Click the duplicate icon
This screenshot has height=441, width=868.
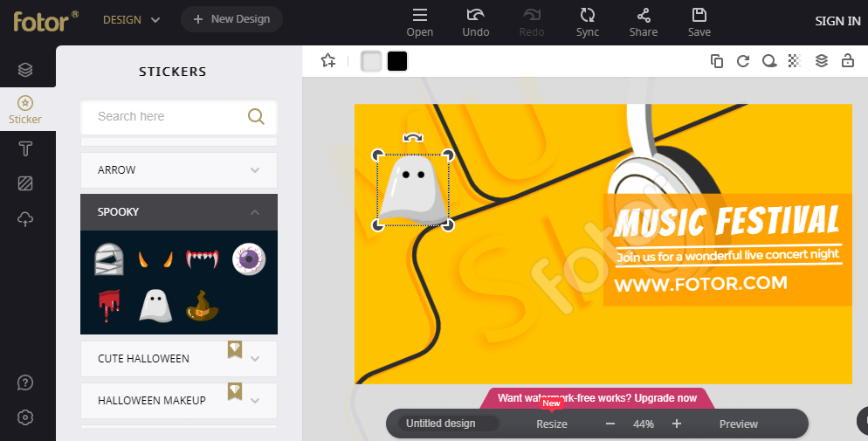pos(716,61)
